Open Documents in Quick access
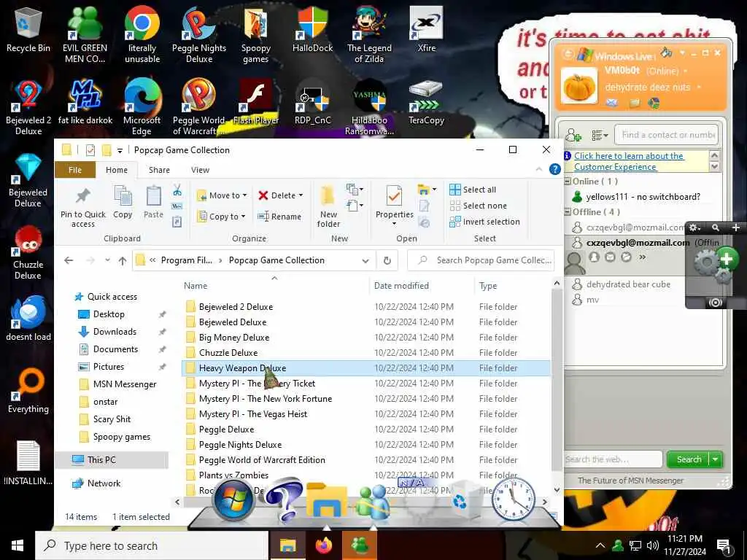 point(115,349)
